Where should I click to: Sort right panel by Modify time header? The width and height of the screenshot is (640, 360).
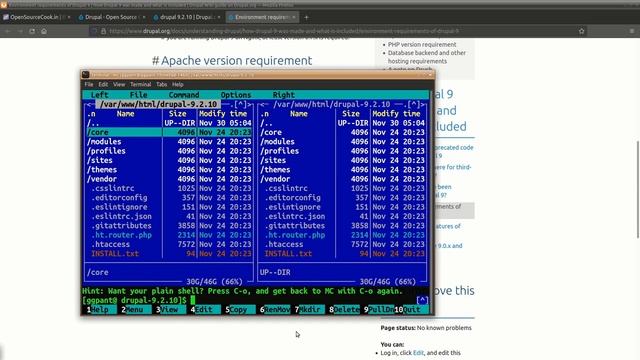396,114
